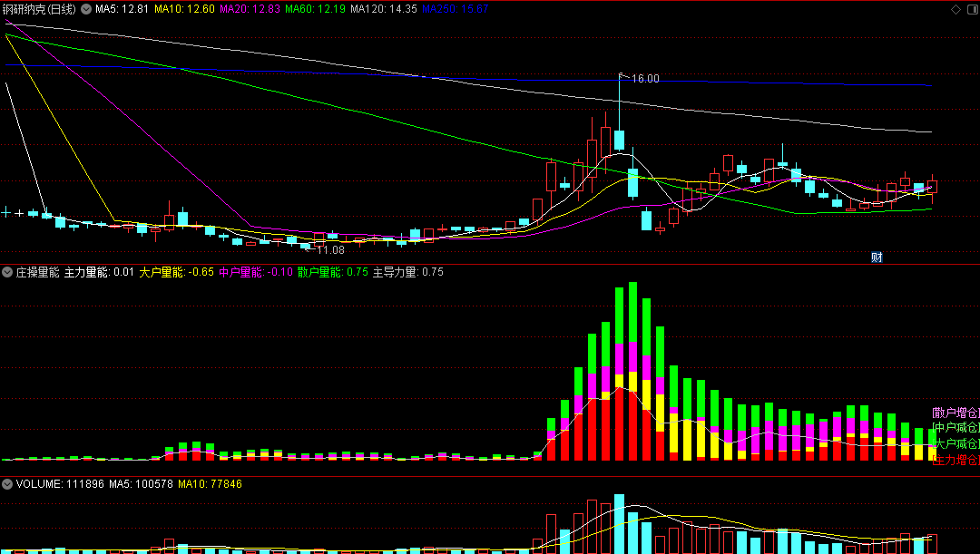
Task: Click the 主力增仓 legend label
Action: click(x=955, y=461)
